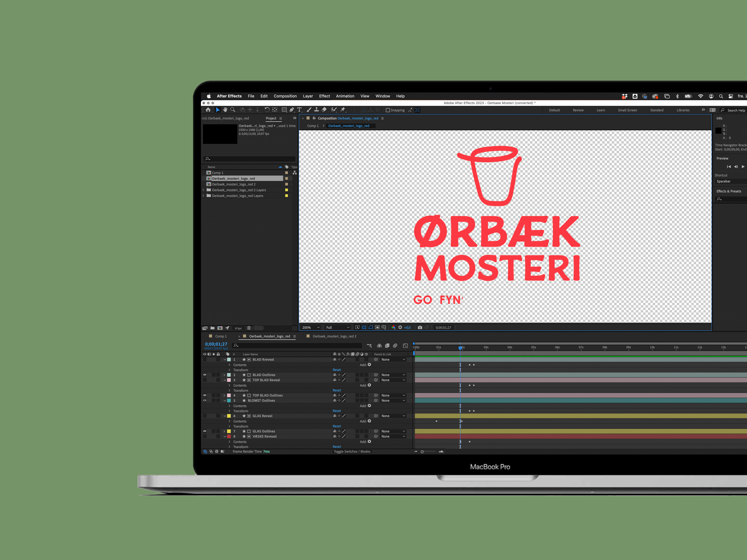This screenshot has height=560, width=747.
Task: Open the Full resolution dropdown
Action: pyautogui.click(x=338, y=327)
